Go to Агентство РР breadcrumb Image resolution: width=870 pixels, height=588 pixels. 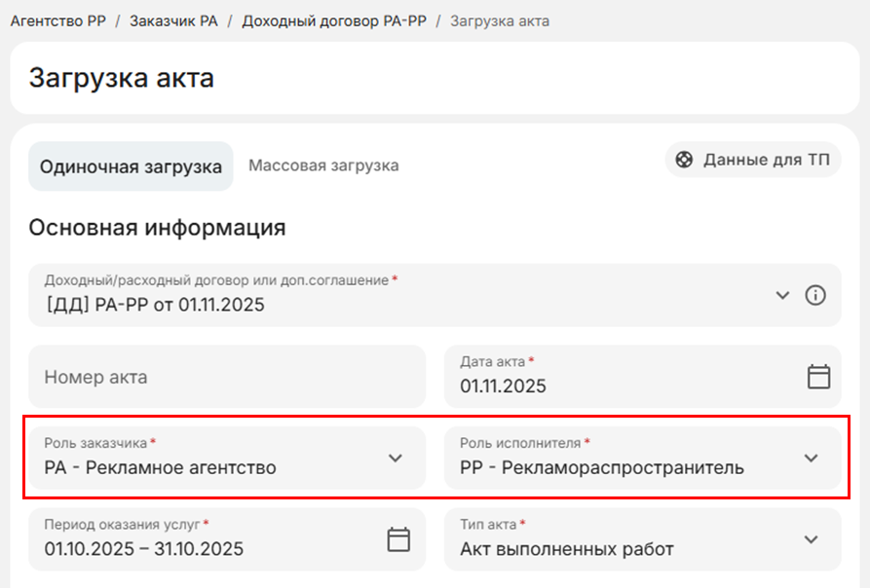58,20
